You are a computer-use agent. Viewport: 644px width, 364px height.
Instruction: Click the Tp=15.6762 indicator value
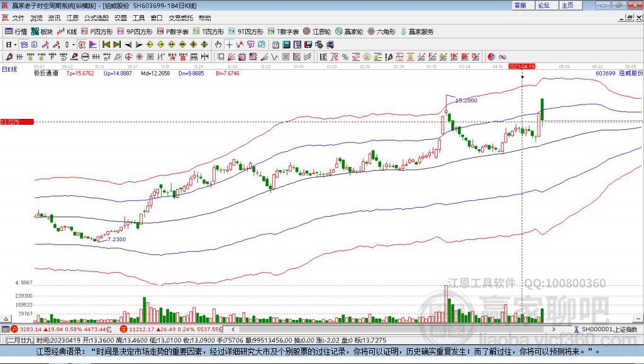[80, 73]
